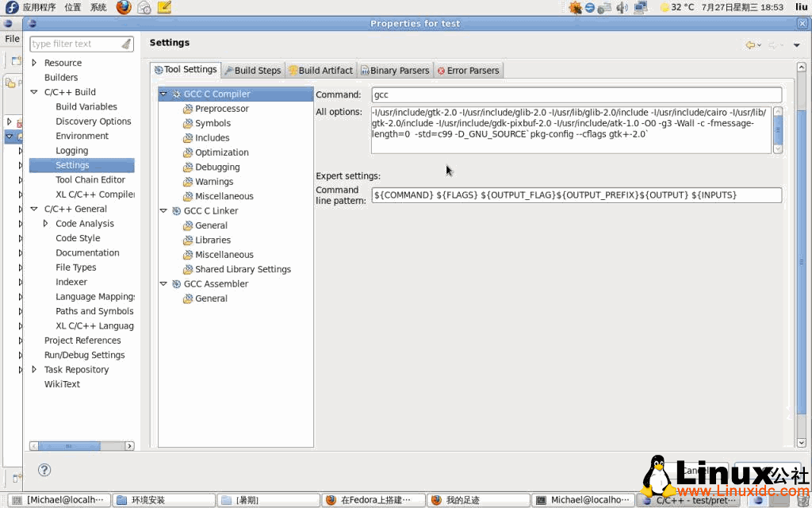Collapse the GCC C Linker branch
The image size is (812, 508).
(x=163, y=210)
